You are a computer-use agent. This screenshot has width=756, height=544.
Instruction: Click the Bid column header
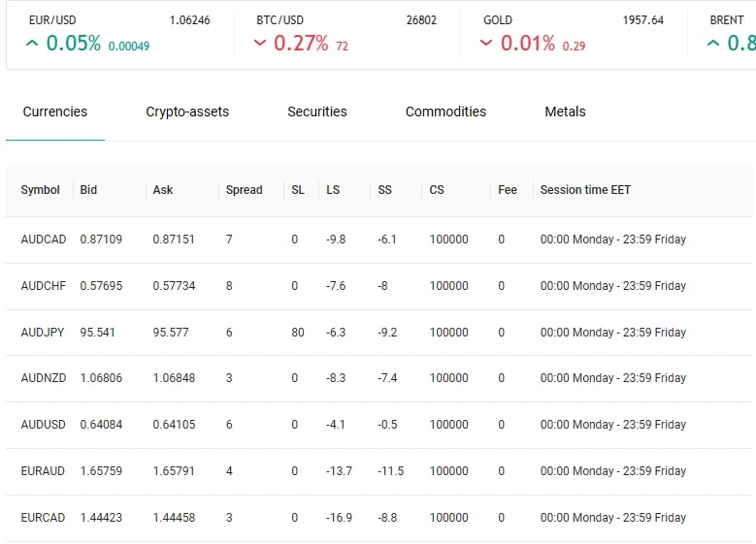click(88, 190)
